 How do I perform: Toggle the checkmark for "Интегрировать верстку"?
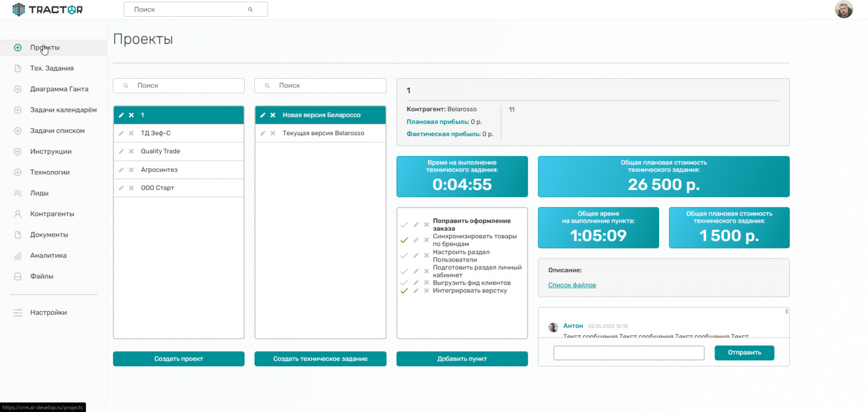(x=404, y=291)
